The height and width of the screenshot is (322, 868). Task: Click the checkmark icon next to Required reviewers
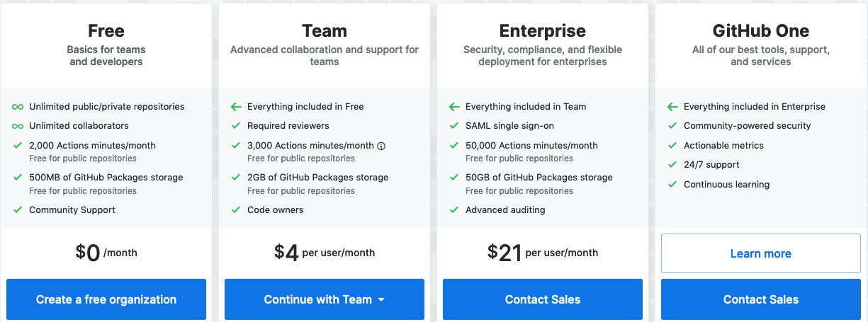[x=236, y=126]
